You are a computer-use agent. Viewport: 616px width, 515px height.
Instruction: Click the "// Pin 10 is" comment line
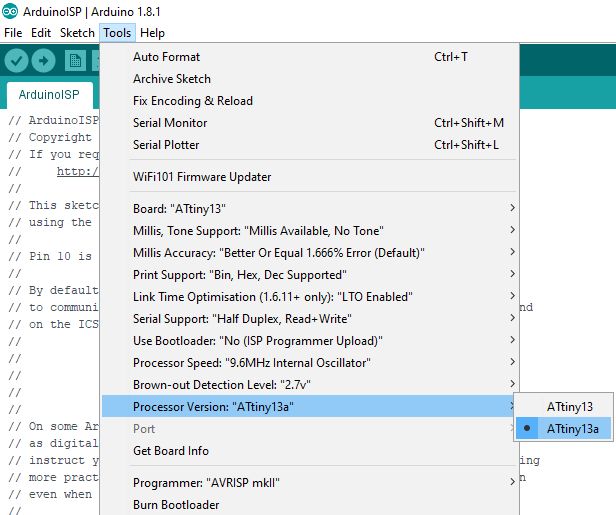click(50, 256)
